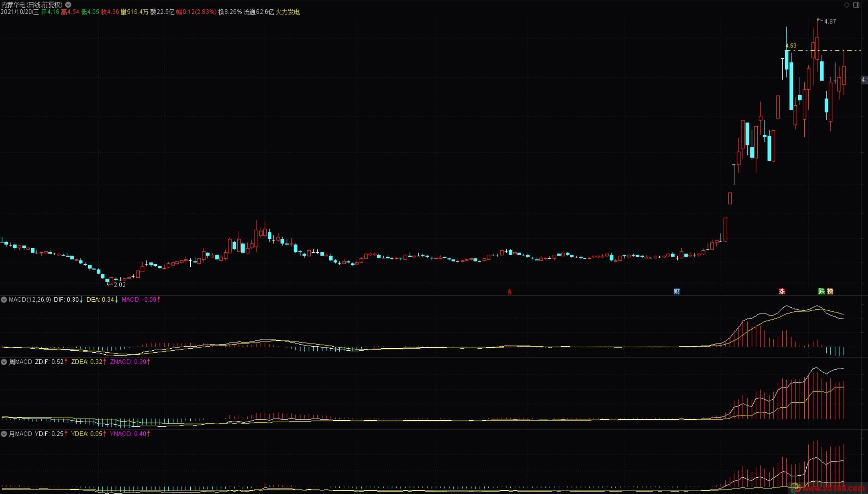This screenshot has height=494, width=868.
Task: Open the orange 榜 ranking marker
Action: coord(830,291)
